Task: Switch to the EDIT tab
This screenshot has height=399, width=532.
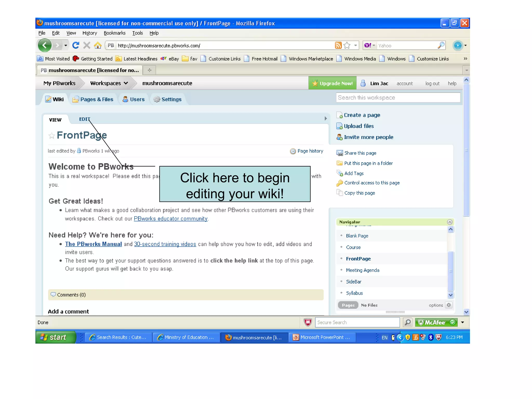Action: 84,119
